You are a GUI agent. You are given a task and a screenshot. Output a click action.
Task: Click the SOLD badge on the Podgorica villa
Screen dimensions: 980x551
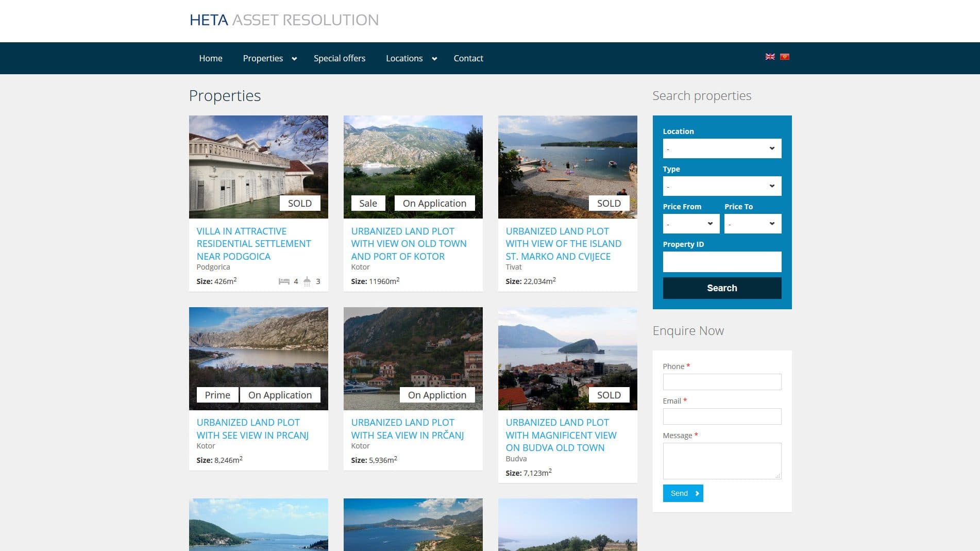tap(300, 203)
